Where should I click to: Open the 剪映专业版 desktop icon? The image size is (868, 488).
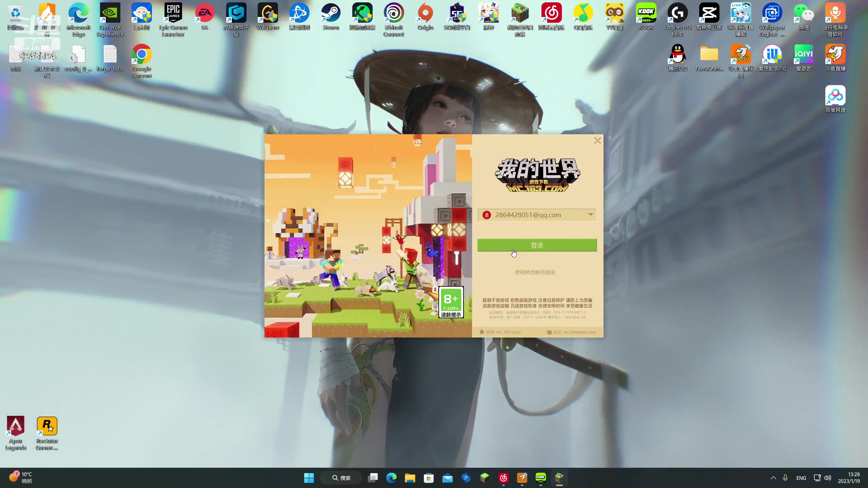[709, 17]
